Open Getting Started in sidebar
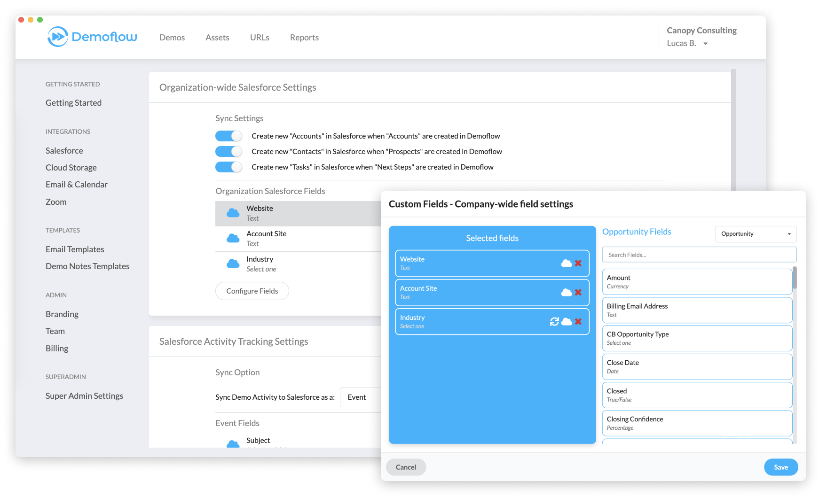The image size is (819, 504). (73, 103)
